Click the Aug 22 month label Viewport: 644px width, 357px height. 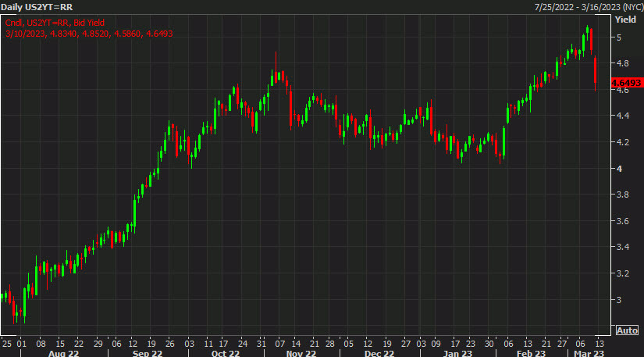click(63, 353)
